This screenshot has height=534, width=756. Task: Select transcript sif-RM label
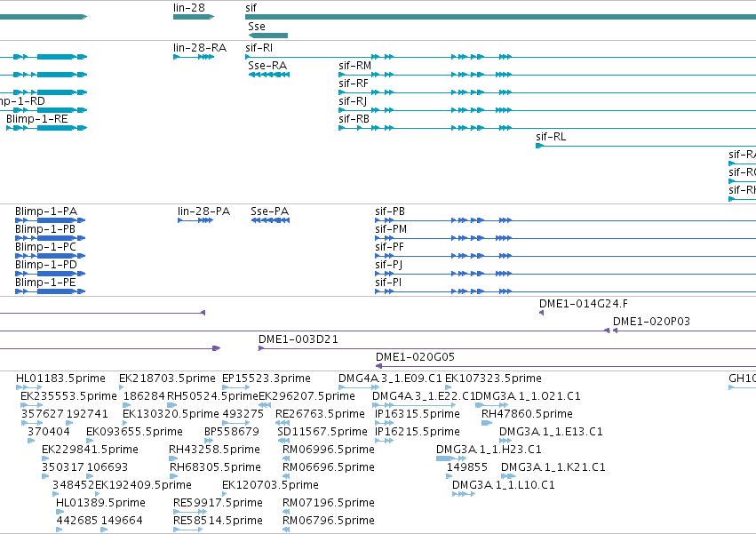[x=354, y=66]
